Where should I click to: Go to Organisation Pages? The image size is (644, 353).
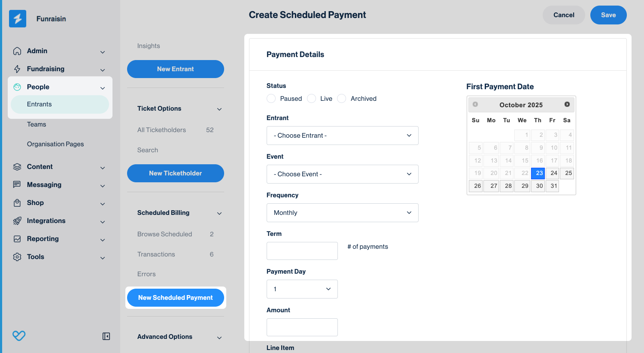pyautogui.click(x=55, y=144)
